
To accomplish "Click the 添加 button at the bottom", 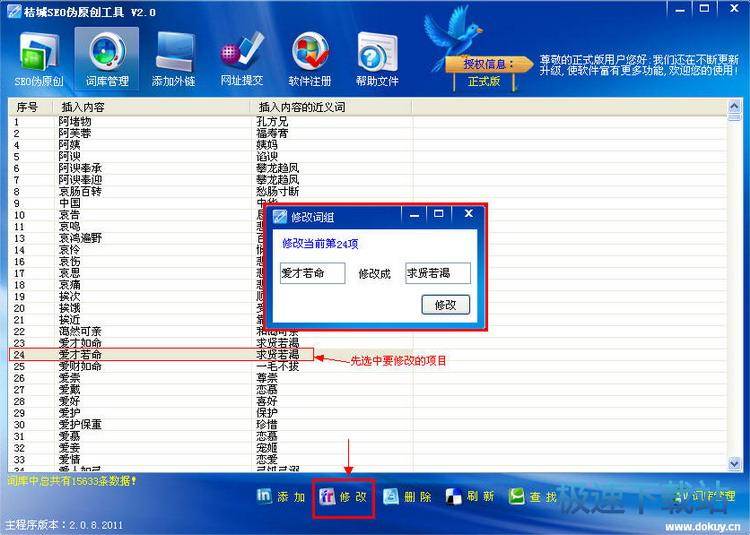I will click(x=281, y=497).
